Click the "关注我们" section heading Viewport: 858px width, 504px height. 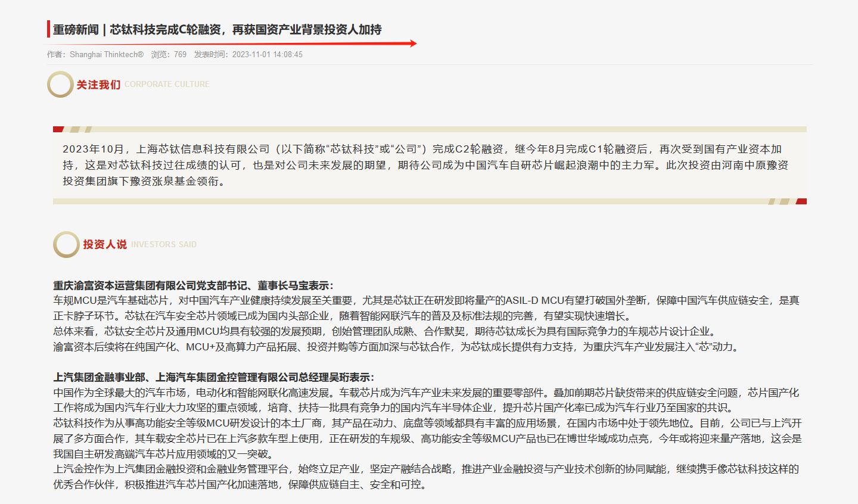pos(98,85)
